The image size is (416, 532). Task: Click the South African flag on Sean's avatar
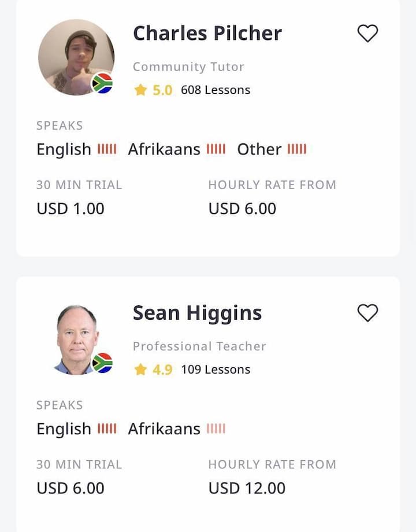coord(102,363)
